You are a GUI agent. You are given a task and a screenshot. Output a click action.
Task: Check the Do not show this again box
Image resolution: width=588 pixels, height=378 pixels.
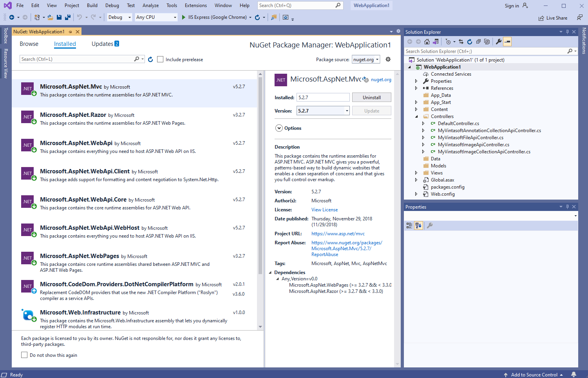tap(24, 355)
